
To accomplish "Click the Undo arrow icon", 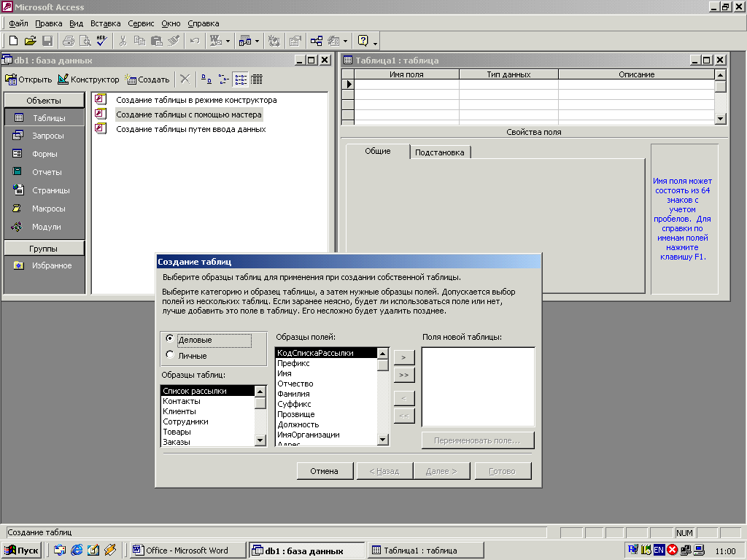I will point(194,42).
